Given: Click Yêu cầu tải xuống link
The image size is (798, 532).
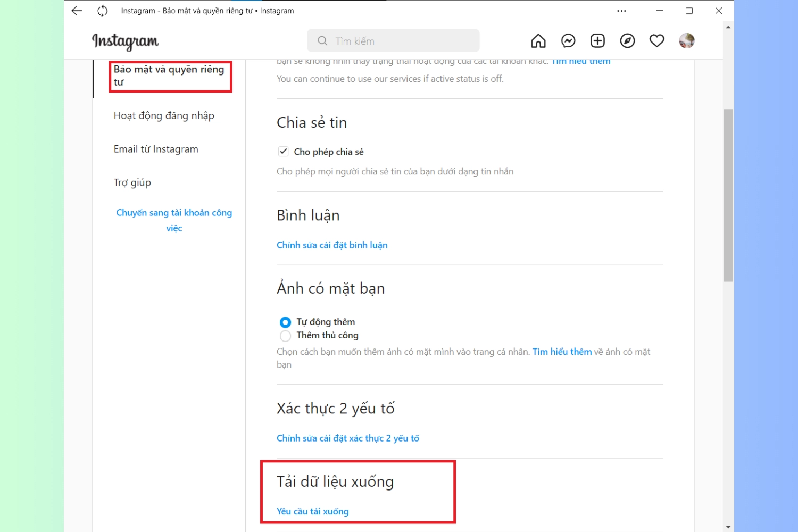Looking at the screenshot, I should click(x=313, y=511).
